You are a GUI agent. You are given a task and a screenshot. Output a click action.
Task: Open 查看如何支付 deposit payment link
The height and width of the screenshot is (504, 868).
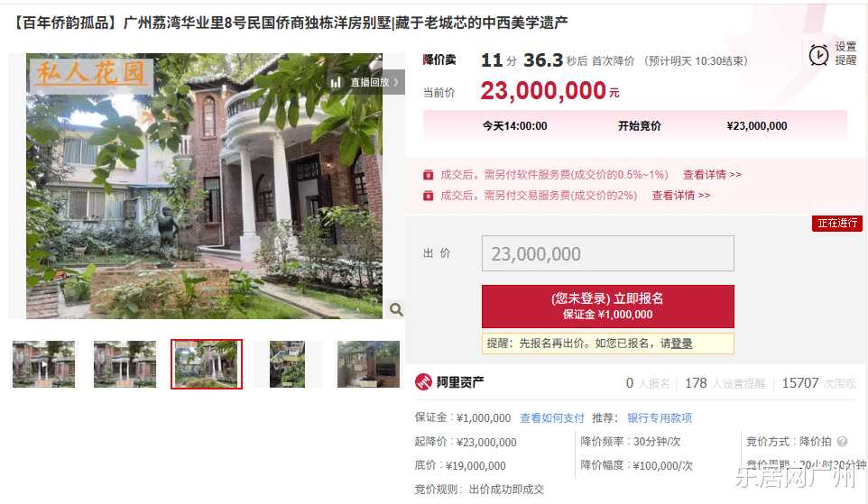point(552,418)
